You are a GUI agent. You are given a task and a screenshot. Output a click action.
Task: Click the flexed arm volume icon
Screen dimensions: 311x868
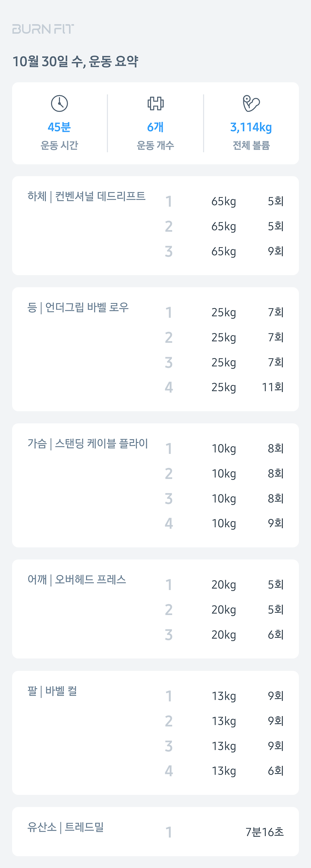pyautogui.click(x=251, y=103)
